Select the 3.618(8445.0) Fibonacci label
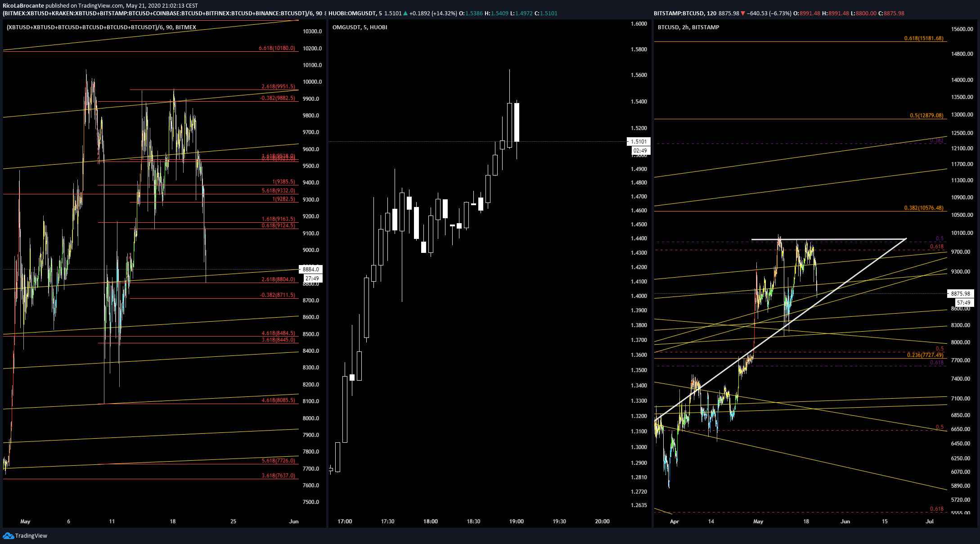This screenshot has height=544, width=980. 278,340
